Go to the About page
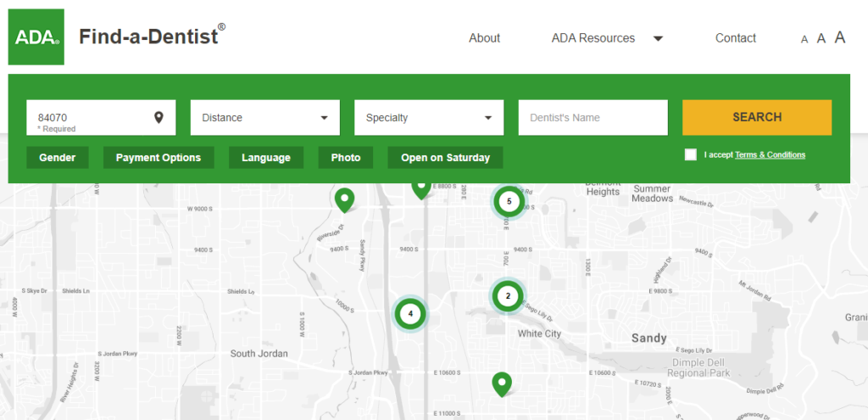The width and height of the screenshot is (868, 420). click(x=484, y=38)
